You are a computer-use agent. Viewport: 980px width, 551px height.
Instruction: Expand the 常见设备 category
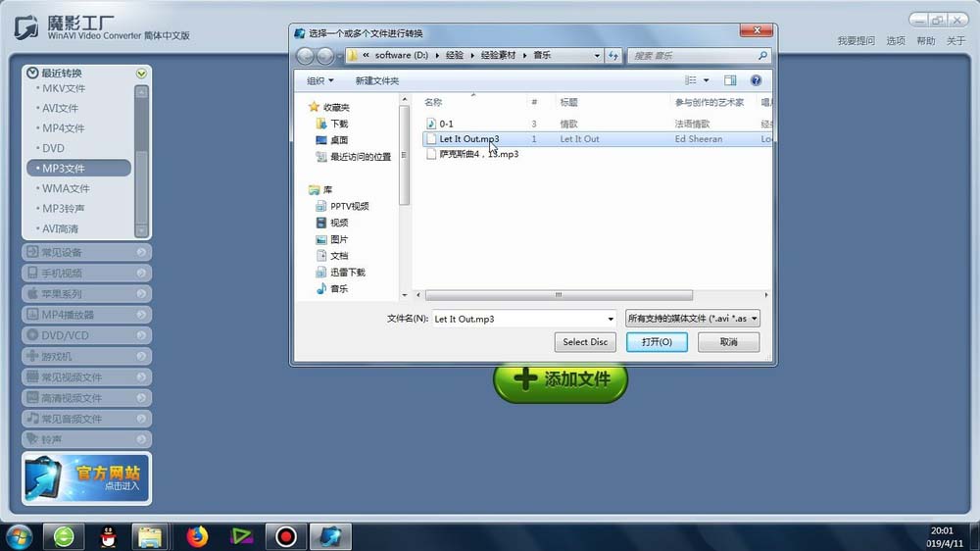(x=87, y=252)
